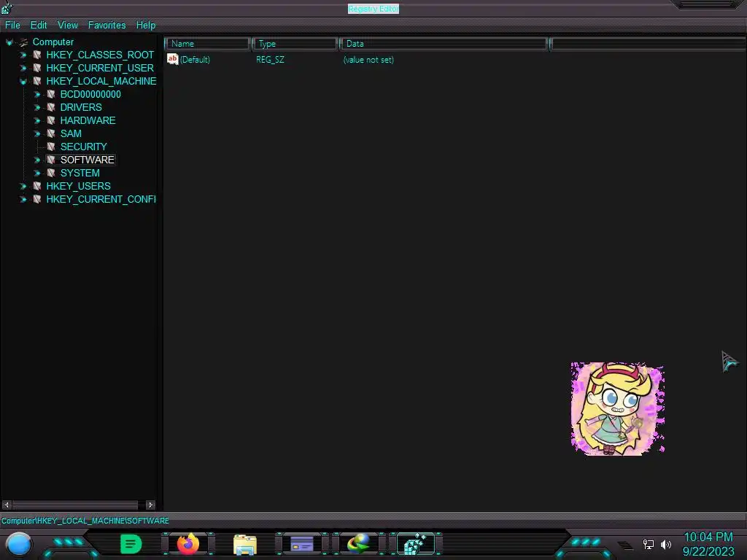This screenshot has width=747, height=560.
Task: Click the HKEY_CLASSES_ROOT folder icon
Action: click(x=37, y=55)
